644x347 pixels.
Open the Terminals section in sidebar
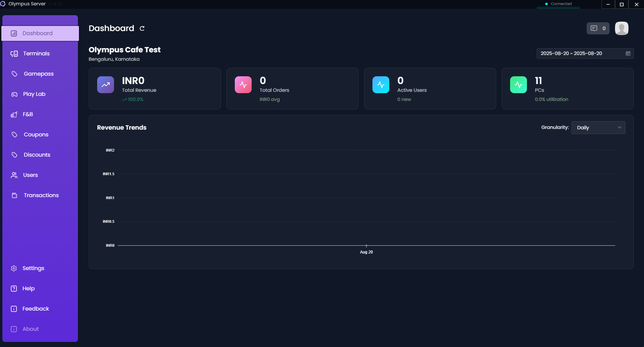[36, 53]
